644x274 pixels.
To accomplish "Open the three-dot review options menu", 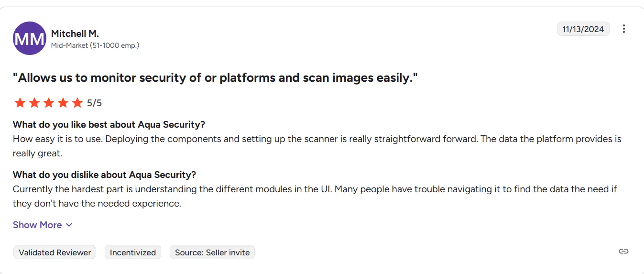I will [623, 29].
